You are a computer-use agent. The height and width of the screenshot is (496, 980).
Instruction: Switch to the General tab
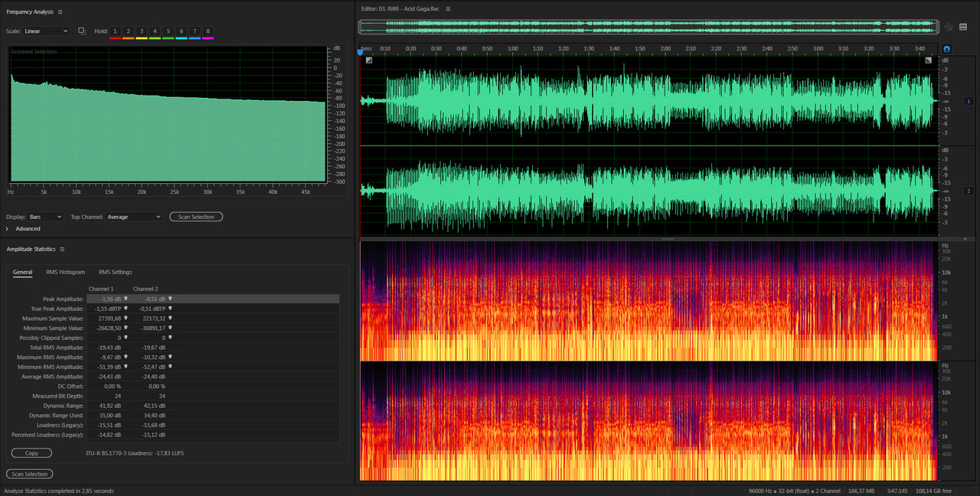point(23,272)
